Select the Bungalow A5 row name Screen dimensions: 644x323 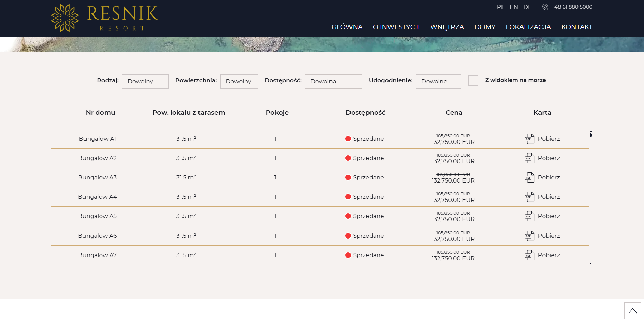(97, 216)
